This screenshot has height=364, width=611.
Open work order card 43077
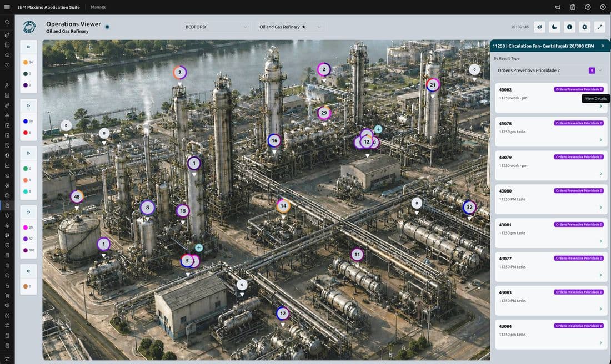551,267
